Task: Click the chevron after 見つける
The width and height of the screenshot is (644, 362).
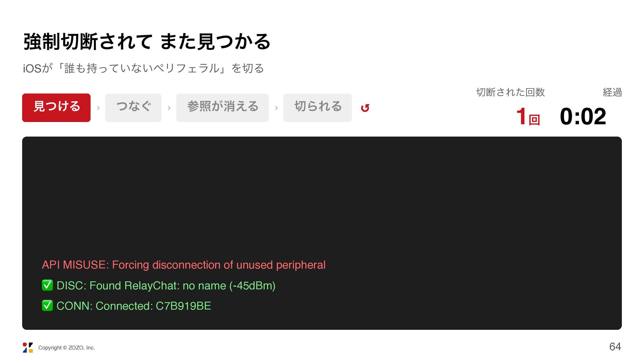Action: 98,108
